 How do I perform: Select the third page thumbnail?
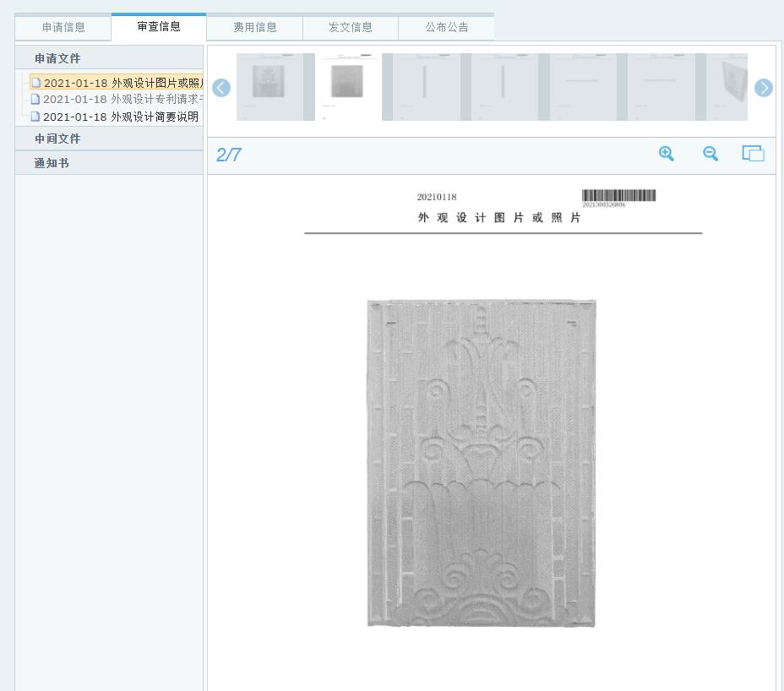tap(425, 87)
